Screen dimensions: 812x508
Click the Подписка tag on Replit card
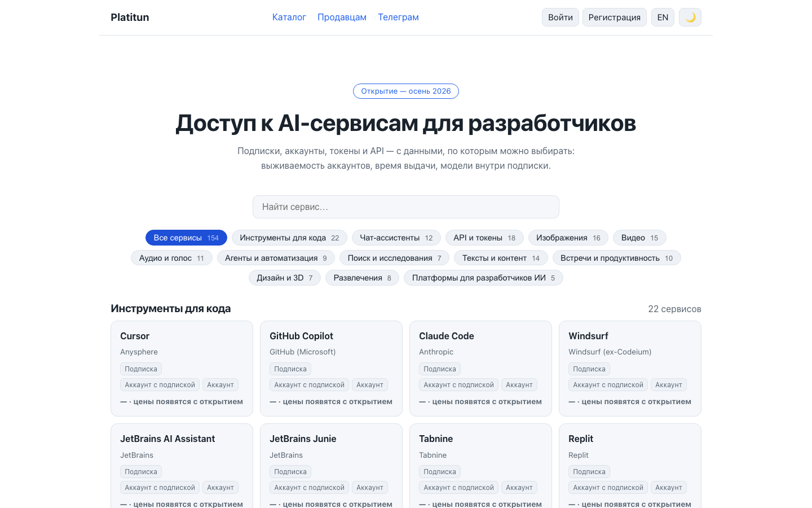point(589,472)
